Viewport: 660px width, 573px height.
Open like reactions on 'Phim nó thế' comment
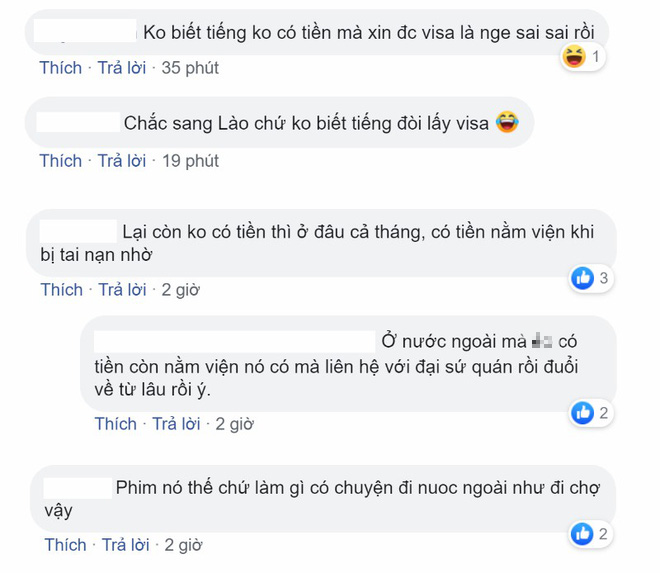pyautogui.click(x=582, y=534)
